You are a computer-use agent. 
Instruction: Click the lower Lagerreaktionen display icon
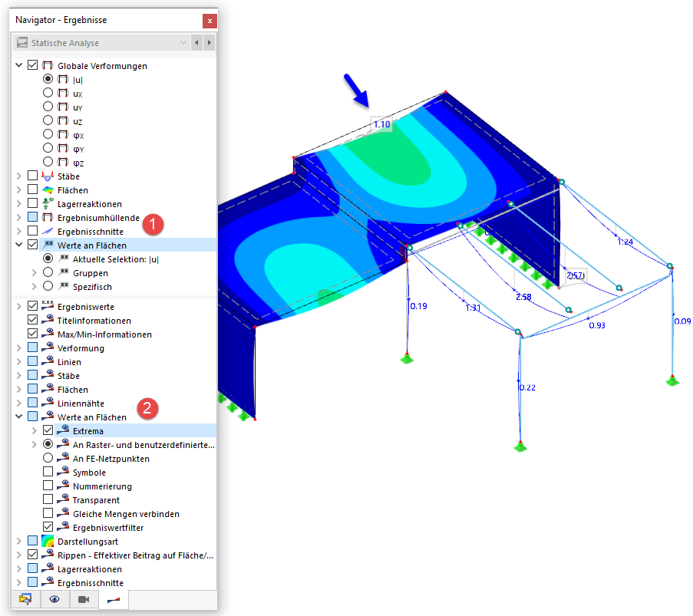pyautogui.click(x=48, y=568)
